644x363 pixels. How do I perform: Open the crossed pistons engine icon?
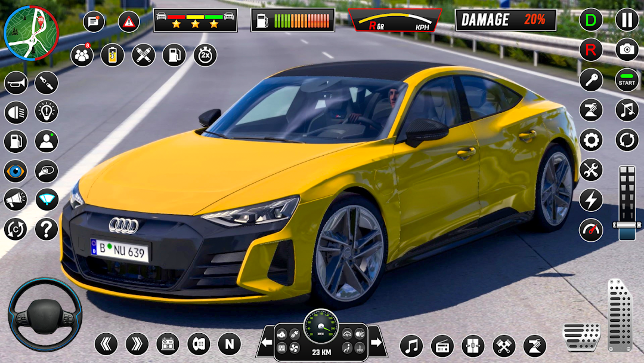pos(504,345)
